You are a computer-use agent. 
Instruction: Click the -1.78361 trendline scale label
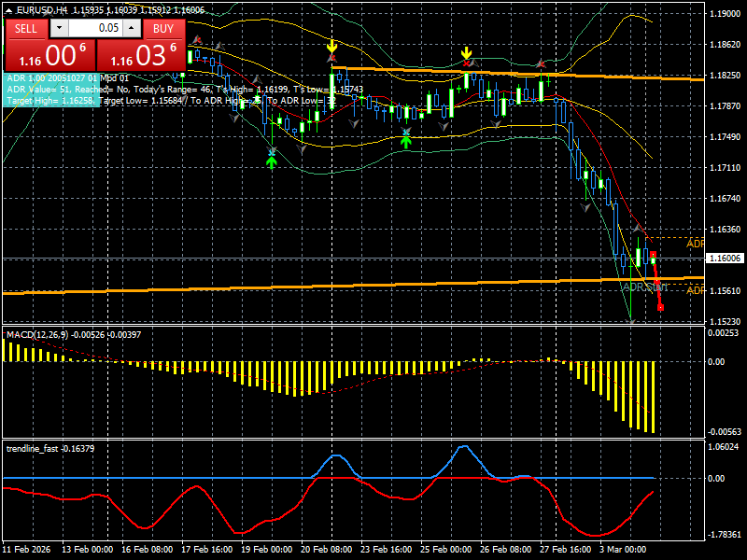pos(725,534)
